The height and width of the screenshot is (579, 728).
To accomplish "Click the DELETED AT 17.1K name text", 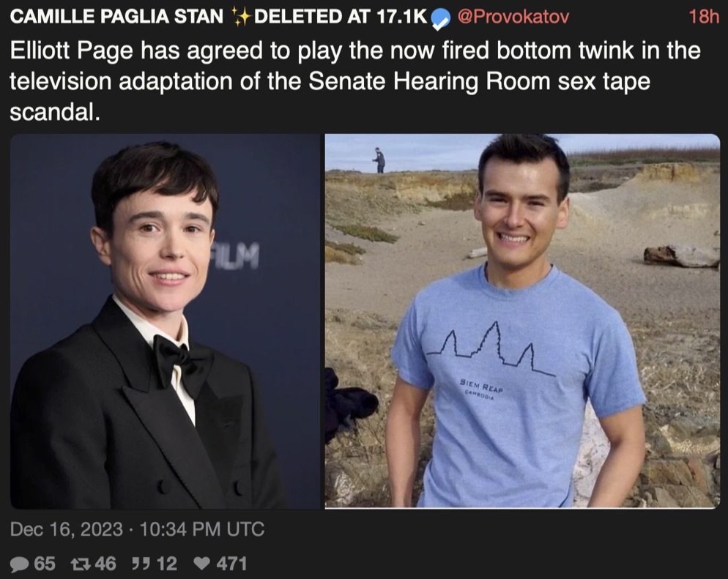I will point(341,17).
